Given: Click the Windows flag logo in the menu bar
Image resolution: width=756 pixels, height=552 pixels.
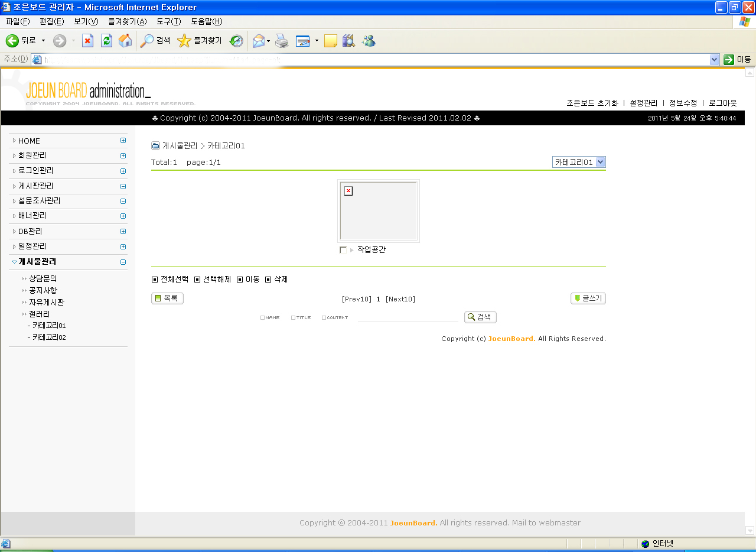Looking at the screenshot, I should point(745,21).
